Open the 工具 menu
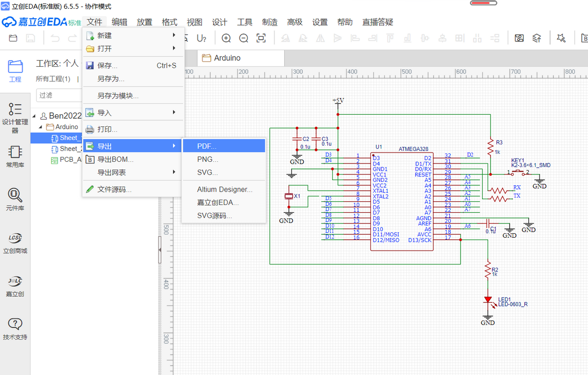Screen dimensions: 588x375 (x=245, y=22)
